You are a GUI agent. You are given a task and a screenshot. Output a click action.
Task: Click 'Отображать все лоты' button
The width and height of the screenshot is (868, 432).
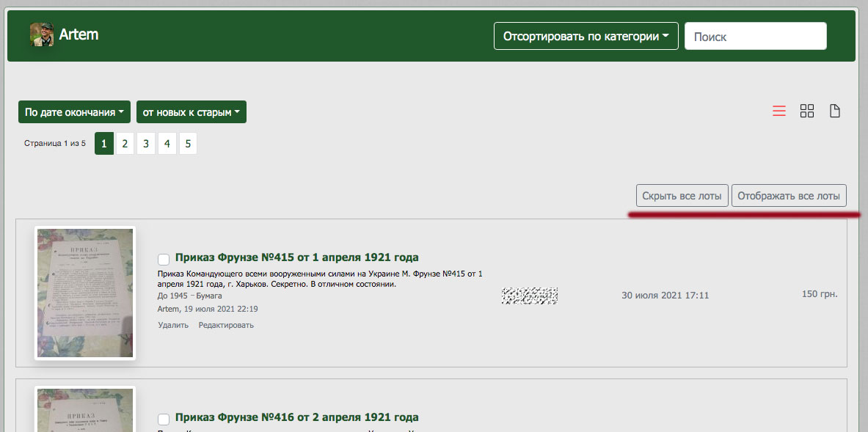789,196
